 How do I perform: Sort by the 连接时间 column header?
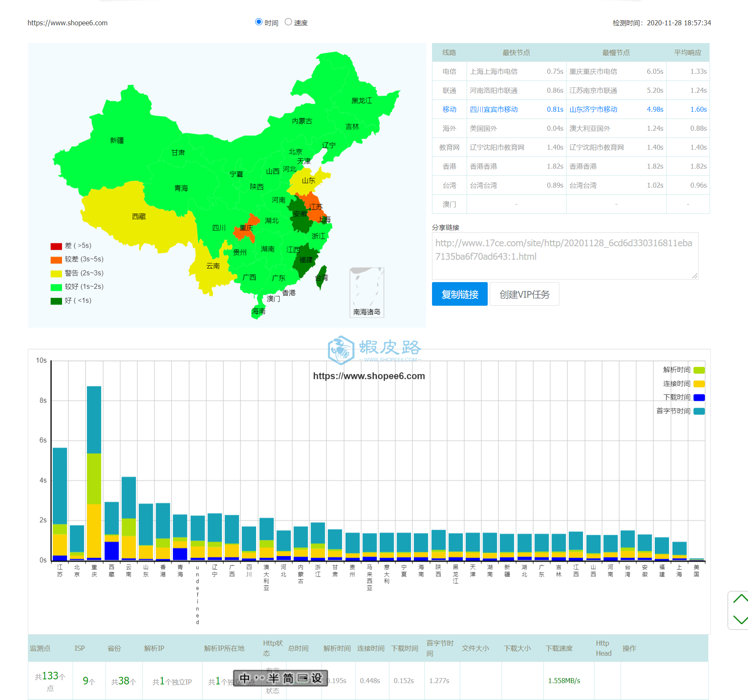(371, 648)
